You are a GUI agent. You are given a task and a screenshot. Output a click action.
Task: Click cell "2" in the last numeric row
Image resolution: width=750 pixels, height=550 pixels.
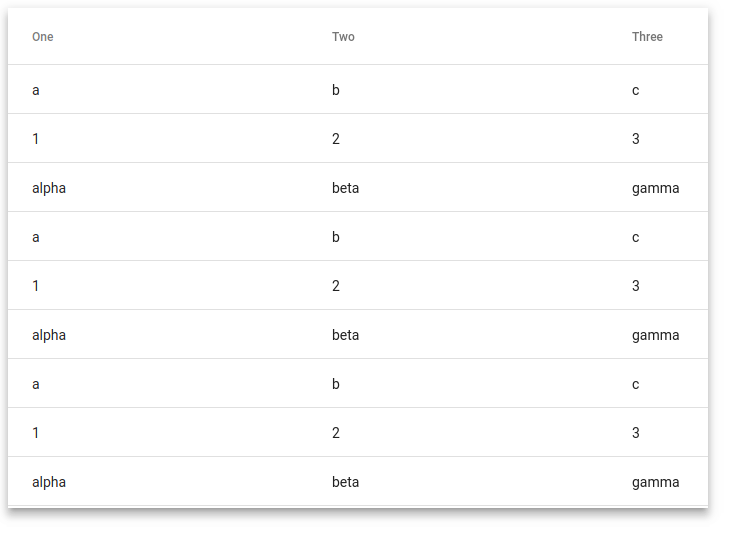336,433
